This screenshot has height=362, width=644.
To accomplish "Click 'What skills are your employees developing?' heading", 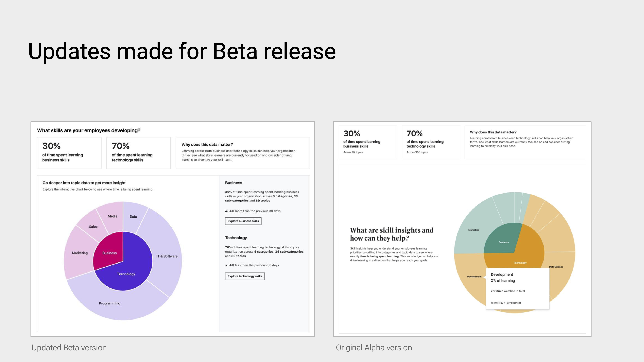I will [x=89, y=130].
